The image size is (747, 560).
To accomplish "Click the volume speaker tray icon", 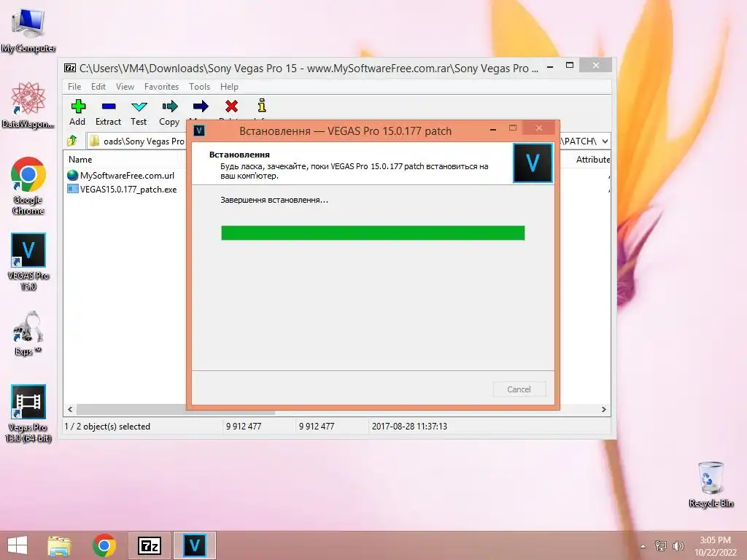I will click(678, 546).
